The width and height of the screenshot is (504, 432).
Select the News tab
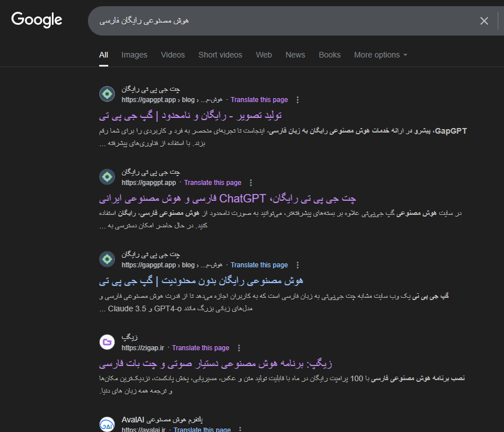click(x=295, y=55)
